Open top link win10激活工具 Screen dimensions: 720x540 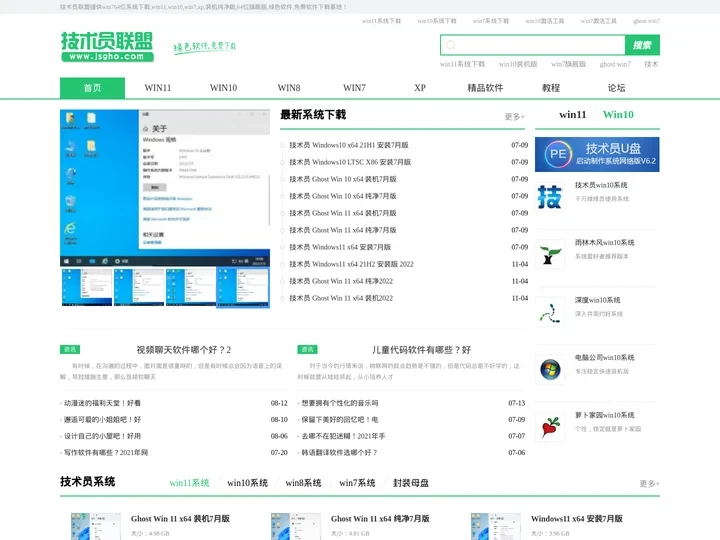pyautogui.click(x=545, y=21)
